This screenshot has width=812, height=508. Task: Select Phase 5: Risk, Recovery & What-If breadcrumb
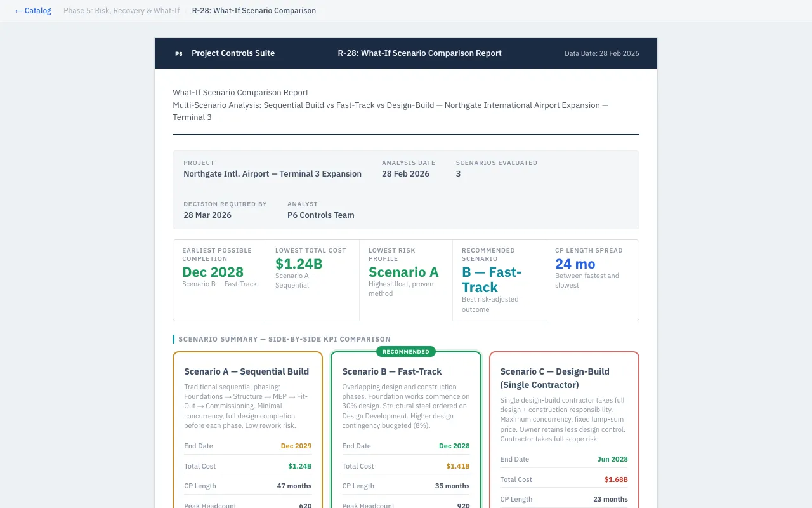click(121, 11)
